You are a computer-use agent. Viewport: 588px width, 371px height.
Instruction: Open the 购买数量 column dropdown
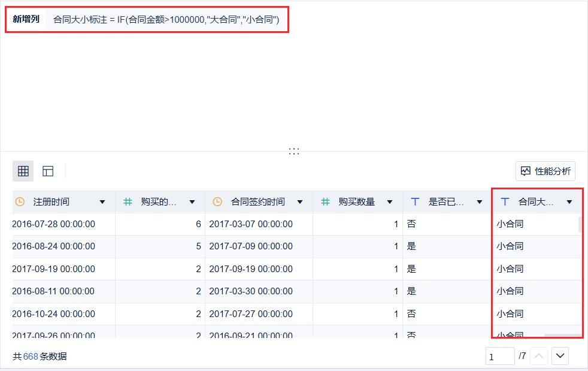tap(389, 201)
